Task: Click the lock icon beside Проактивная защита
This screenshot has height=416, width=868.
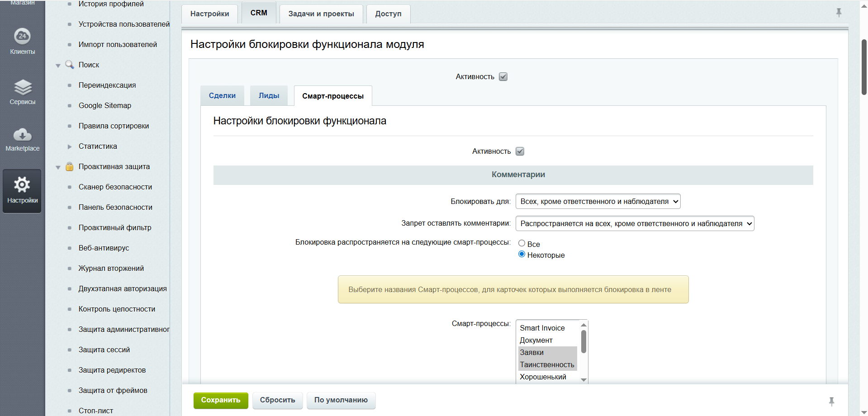Action: tap(69, 166)
